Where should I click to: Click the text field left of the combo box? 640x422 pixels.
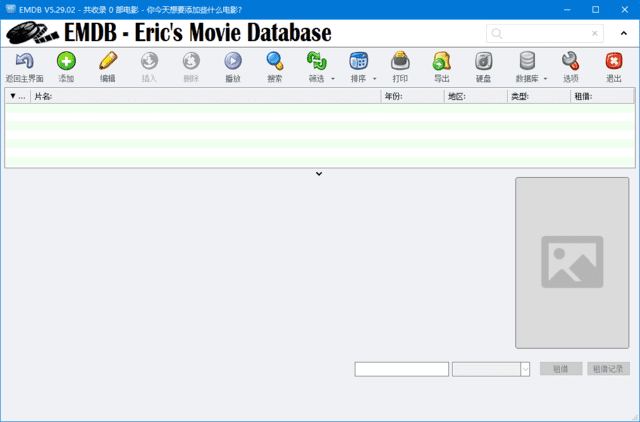(x=402, y=369)
